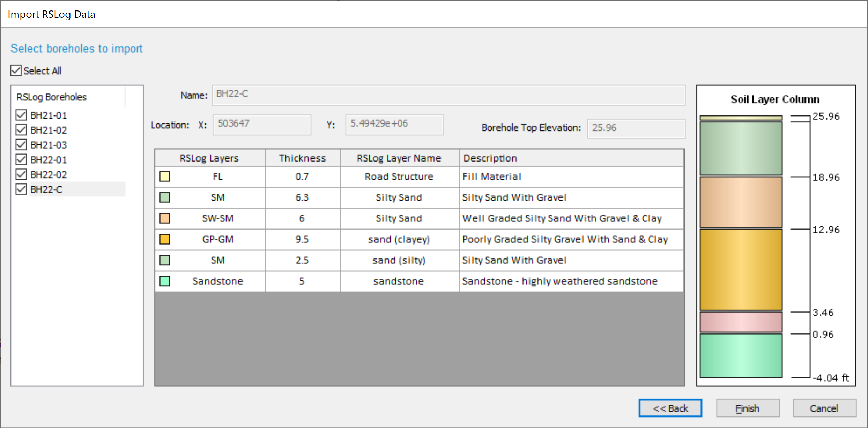
Task: Toggle the Select All checkbox
Action: (x=16, y=70)
